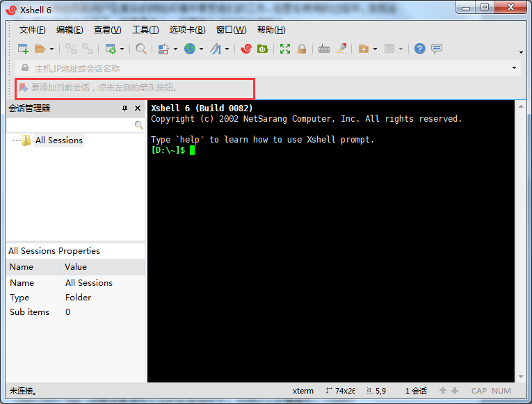
Task: Open the 帮助(H) menu
Action: click(x=271, y=30)
